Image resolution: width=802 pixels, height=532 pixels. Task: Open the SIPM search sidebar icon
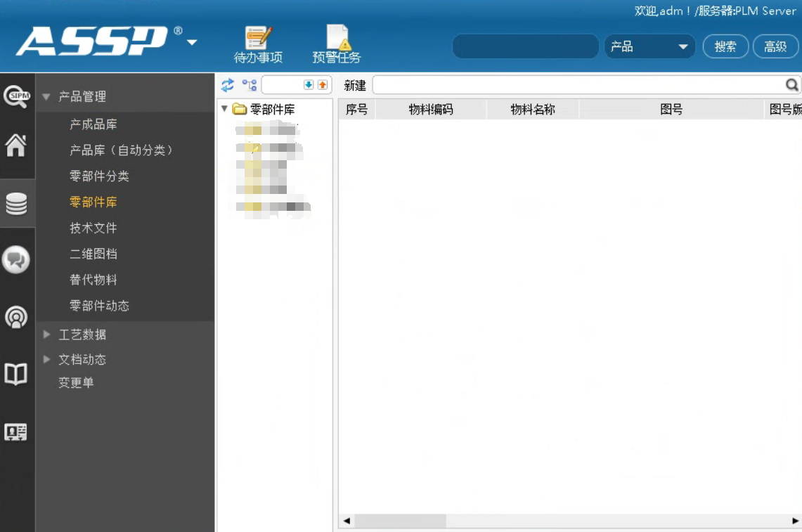pos(17,96)
